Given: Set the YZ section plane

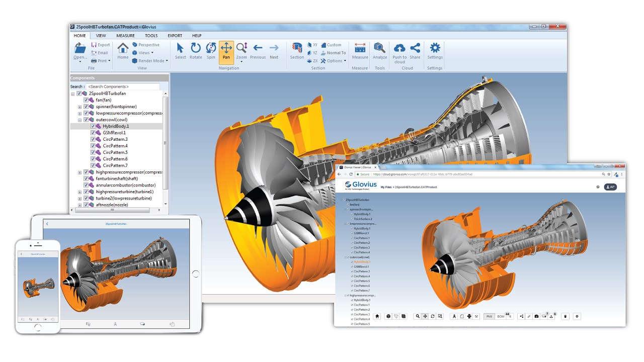Looking at the screenshot, I should click(312, 53).
